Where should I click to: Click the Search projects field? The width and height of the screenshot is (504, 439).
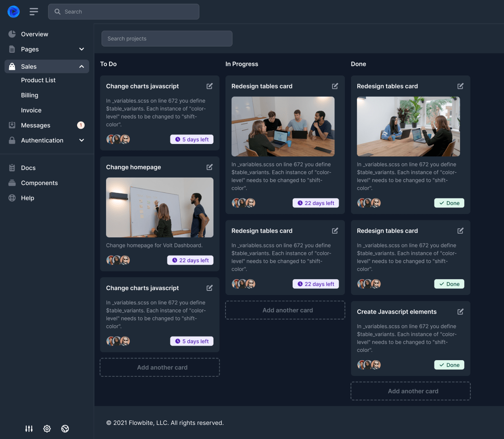[167, 39]
